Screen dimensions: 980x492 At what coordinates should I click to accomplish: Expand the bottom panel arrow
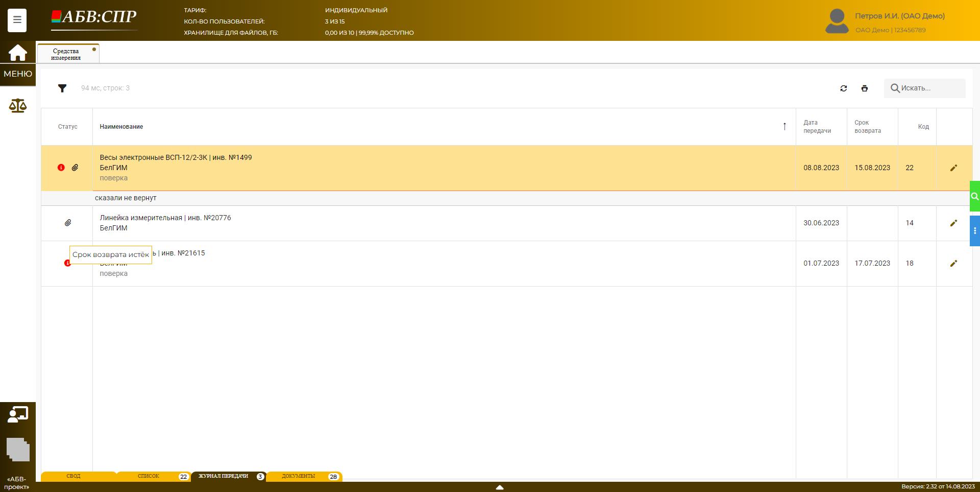coord(500,487)
